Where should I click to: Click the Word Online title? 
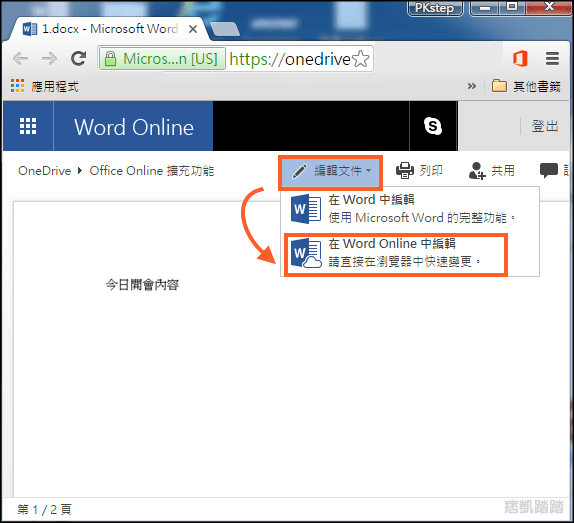click(x=134, y=127)
